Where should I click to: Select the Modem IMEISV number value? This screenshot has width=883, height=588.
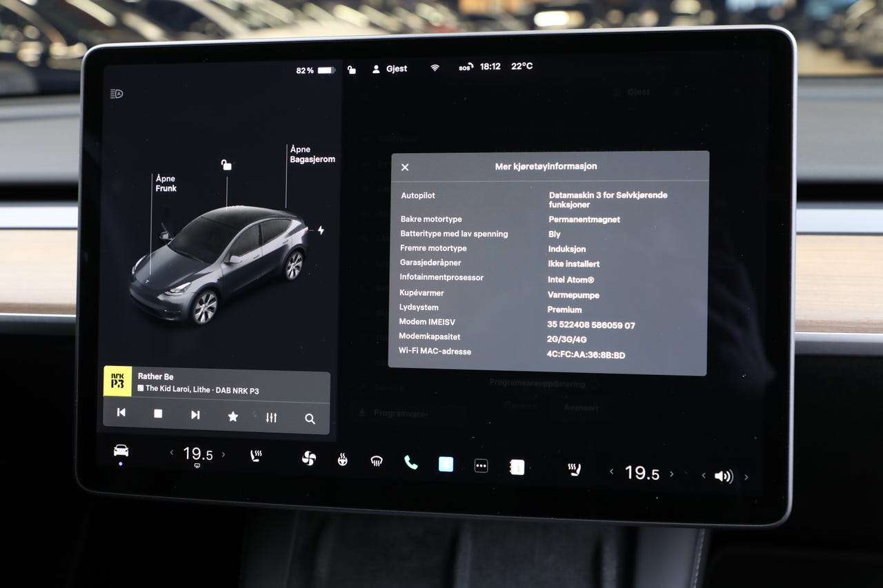591,325
